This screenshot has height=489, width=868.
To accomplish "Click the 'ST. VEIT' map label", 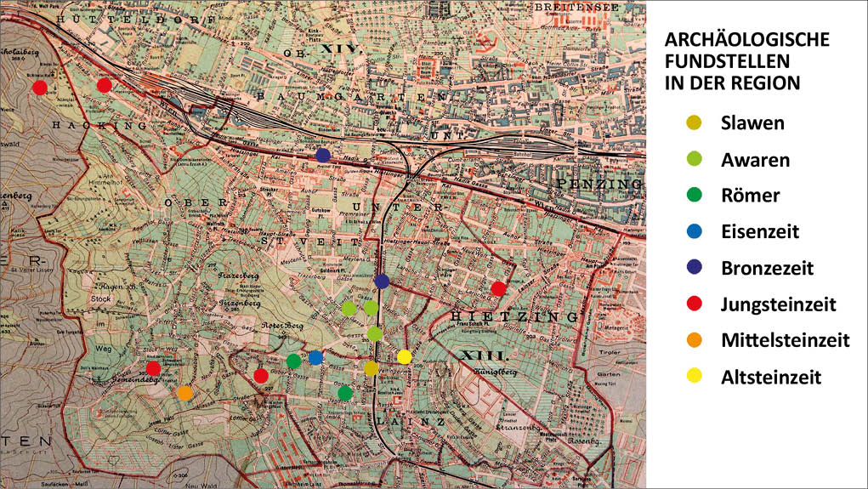I will tap(309, 242).
